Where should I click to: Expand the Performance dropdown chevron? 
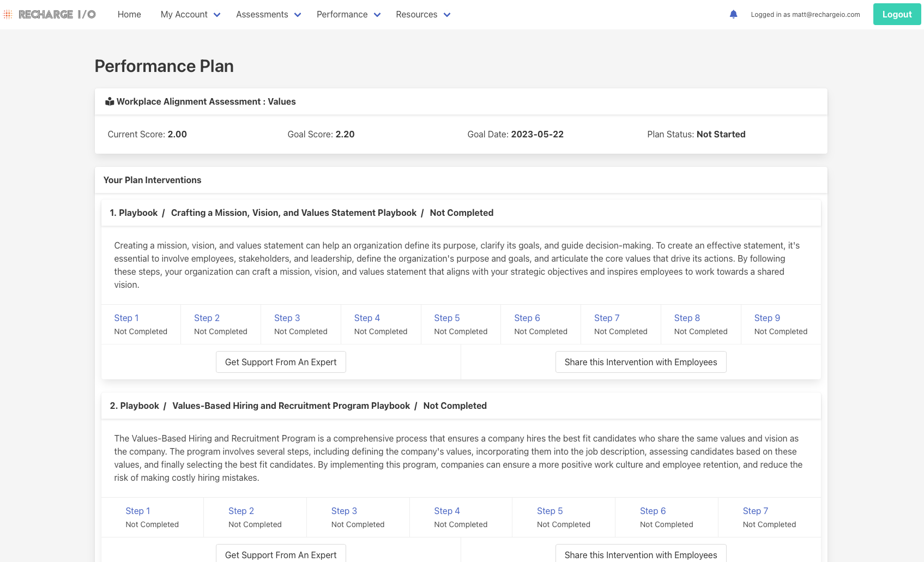[377, 15]
